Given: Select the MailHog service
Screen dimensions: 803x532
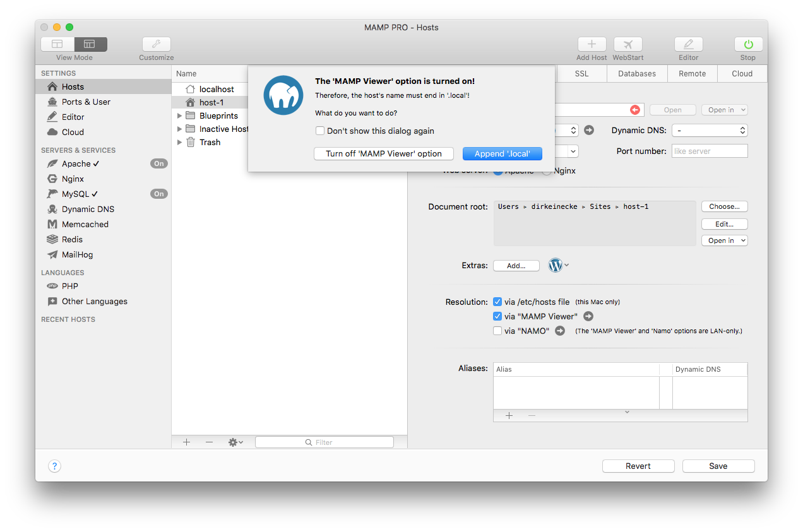Looking at the screenshot, I should click(x=78, y=254).
